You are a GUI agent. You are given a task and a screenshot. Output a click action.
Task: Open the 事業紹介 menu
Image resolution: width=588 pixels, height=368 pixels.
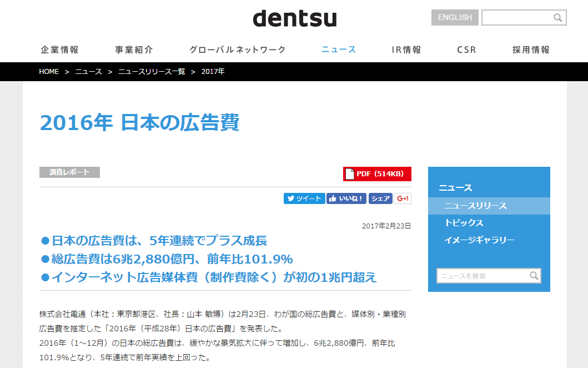coord(134,49)
